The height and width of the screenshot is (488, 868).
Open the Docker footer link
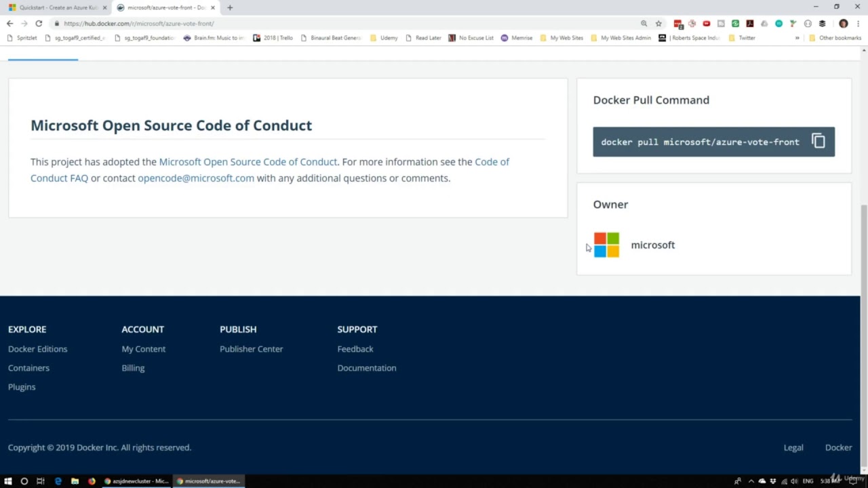tap(839, 447)
